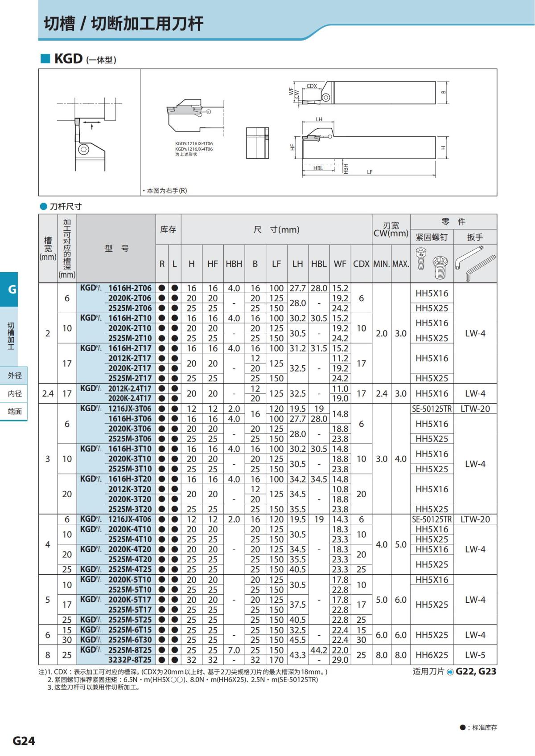Click model 1616H-2T06
This screenshot has height=756, width=535.
130,288
